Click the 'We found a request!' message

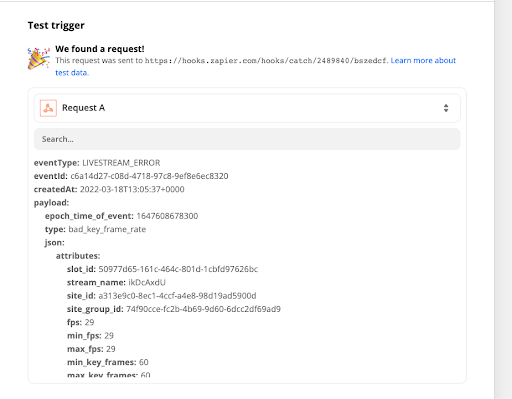click(100, 49)
